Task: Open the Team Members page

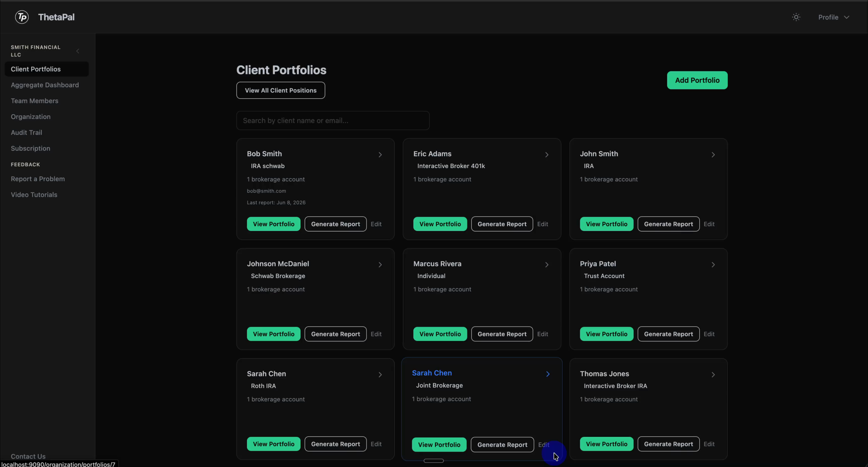Action: (34, 101)
